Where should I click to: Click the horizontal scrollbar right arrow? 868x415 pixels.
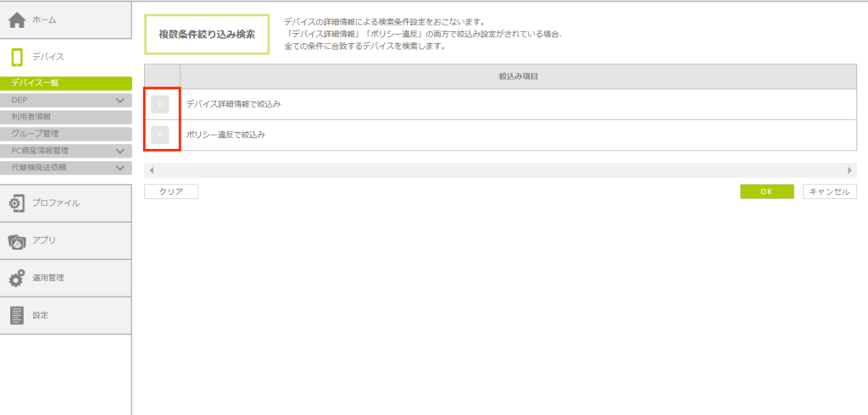pyautogui.click(x=850, y=170)
